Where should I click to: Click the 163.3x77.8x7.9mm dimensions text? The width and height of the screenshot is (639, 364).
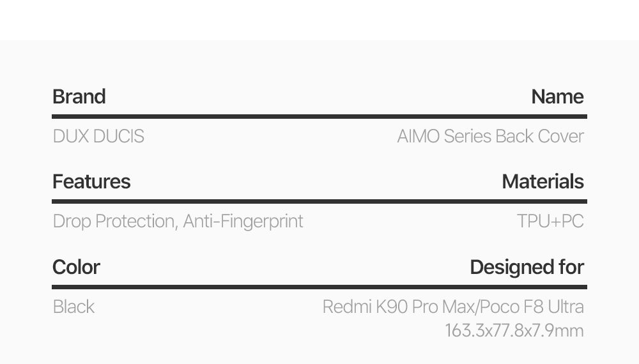point(514,330)
